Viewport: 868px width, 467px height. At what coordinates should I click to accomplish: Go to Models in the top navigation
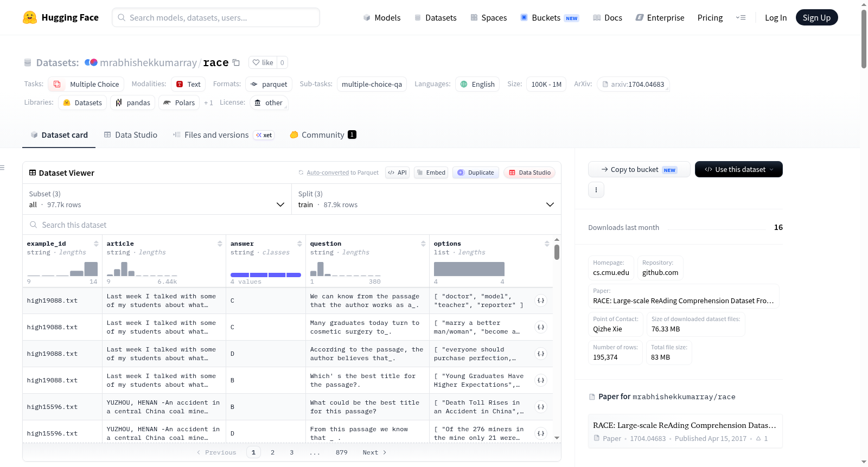(x=382, y=17)
